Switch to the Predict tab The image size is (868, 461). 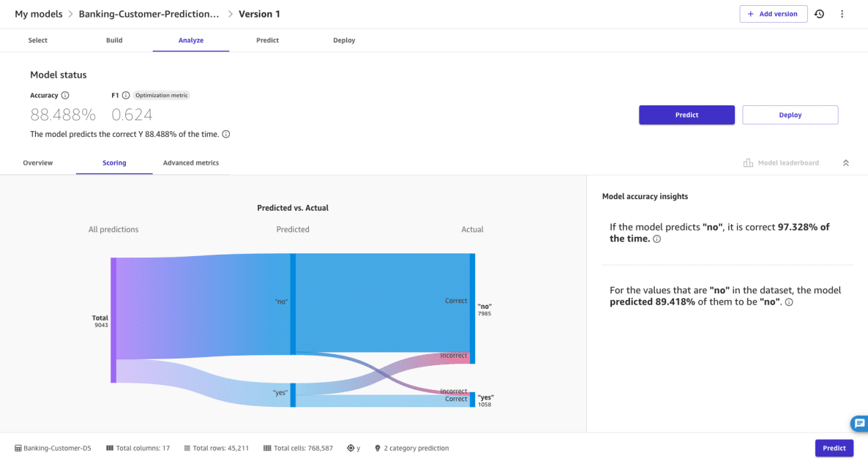click(x=267, y=40)
